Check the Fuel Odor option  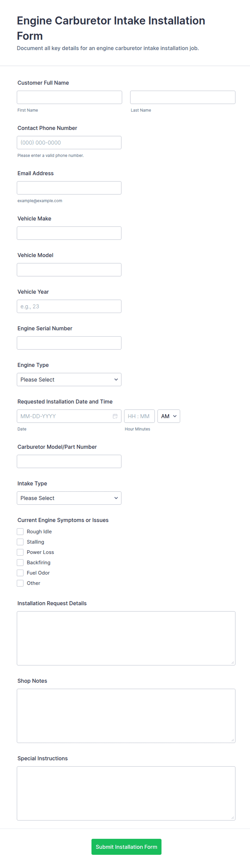[20, 572]
